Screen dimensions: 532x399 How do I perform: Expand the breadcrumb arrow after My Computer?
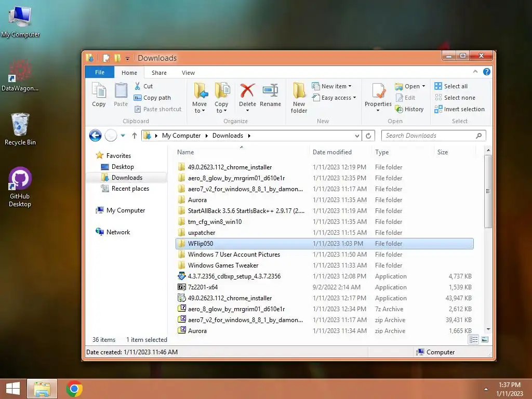pyautogui.click(x=206, y=136)
